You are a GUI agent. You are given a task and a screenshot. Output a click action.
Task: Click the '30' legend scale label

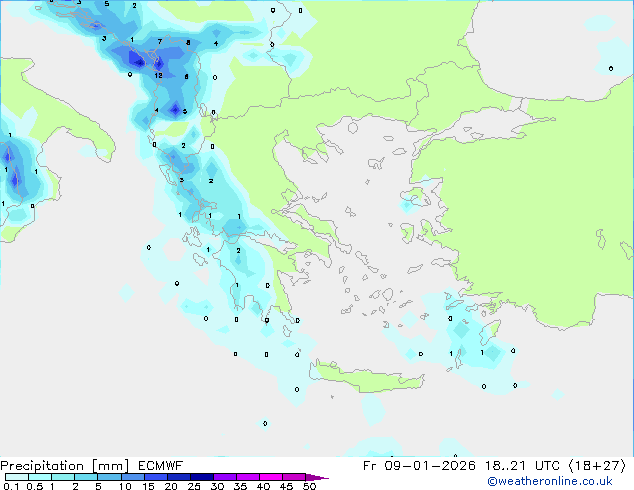218,486
